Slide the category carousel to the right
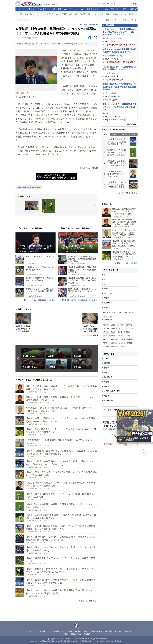The image size is (153, 644). pos(95,358)
